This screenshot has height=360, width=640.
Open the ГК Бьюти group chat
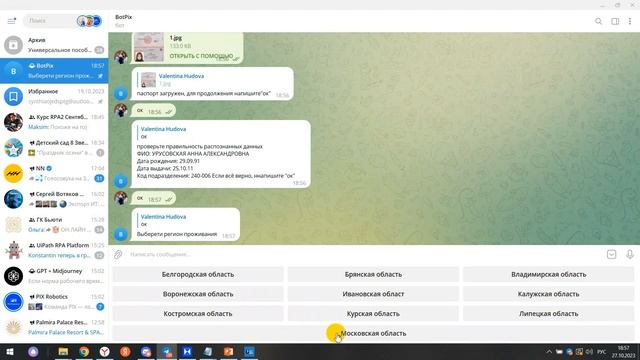54,224
